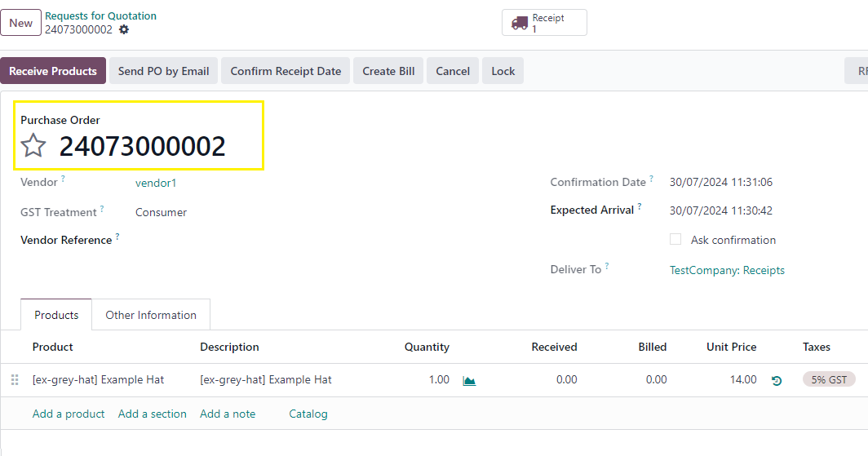Click the Receive Products button
Viewport: 868px width, 456px height.
coord(53,71)
